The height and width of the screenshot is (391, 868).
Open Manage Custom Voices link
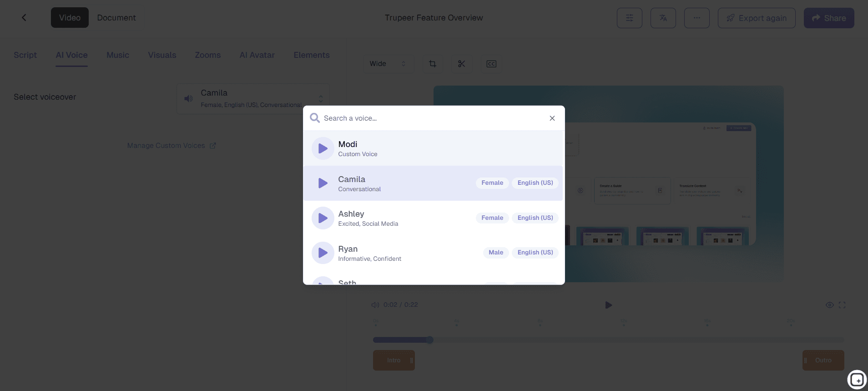pyautogui.click(x=172, y=146)
